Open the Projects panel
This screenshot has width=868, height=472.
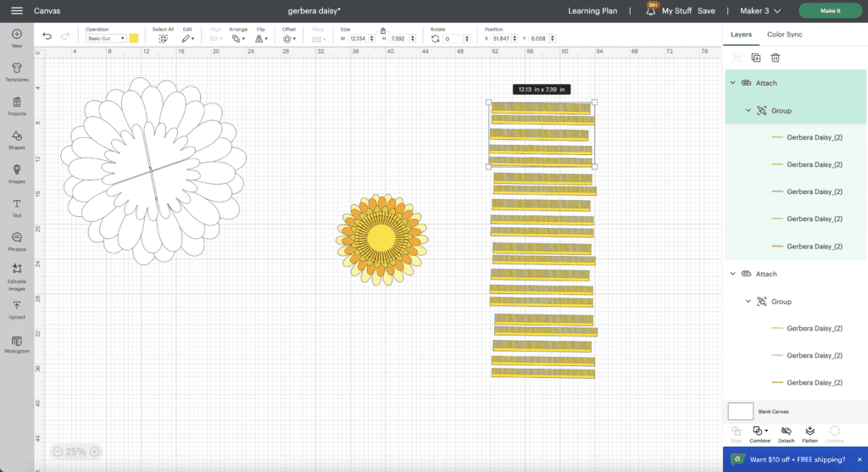[17, 106]
